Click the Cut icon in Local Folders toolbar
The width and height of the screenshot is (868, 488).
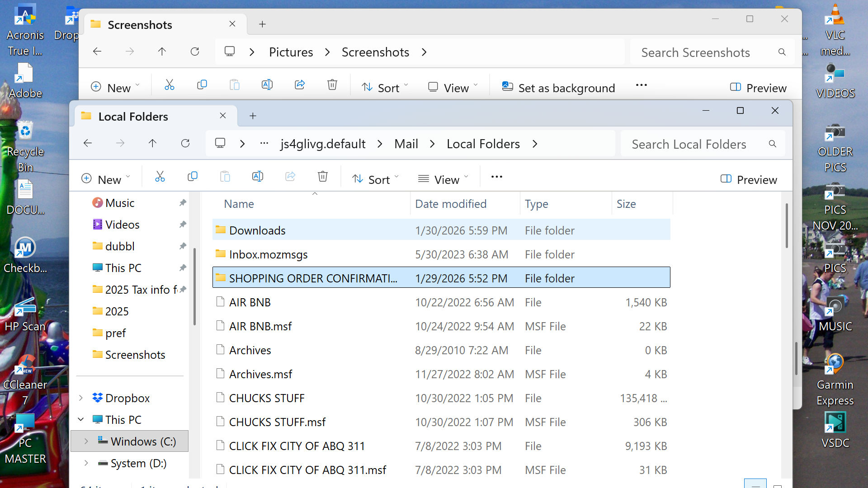click(160, 177)
